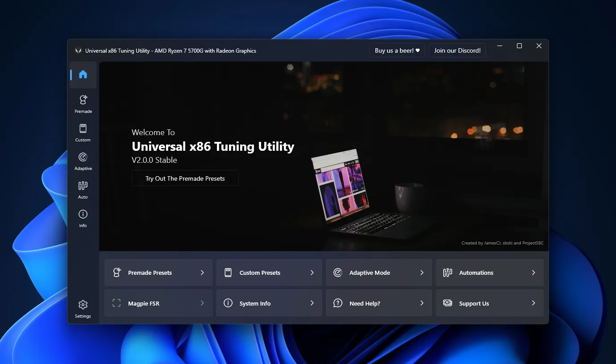Expand the Support Us card chevron

[x=533, y=303]
